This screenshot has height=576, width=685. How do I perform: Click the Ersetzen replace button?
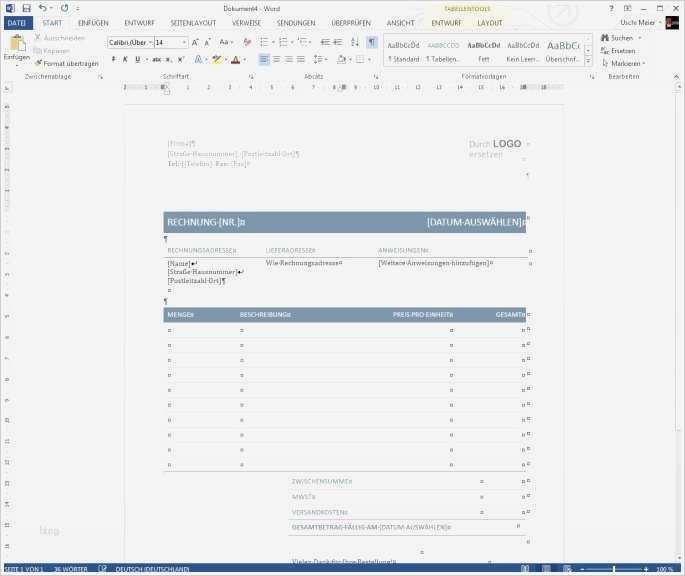618,51
